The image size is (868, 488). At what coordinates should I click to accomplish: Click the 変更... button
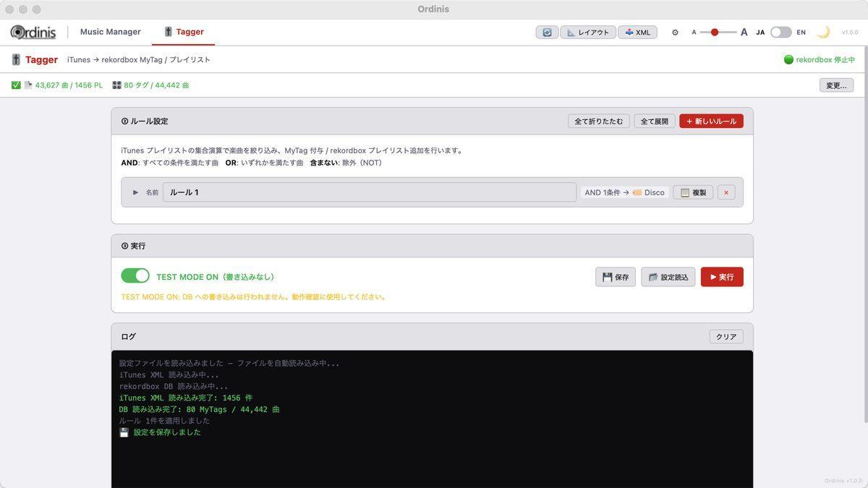pyautogui.click(x=836, y=85)
